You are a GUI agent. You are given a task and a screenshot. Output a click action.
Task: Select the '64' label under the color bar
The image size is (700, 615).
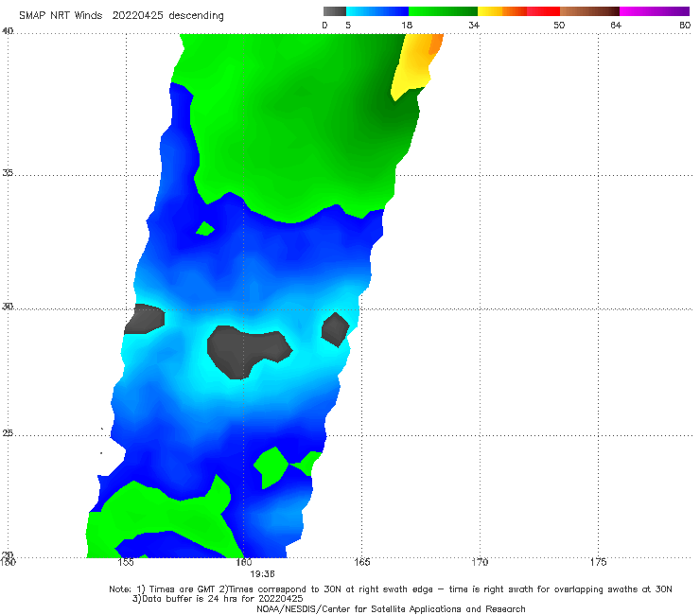(616, 25)
